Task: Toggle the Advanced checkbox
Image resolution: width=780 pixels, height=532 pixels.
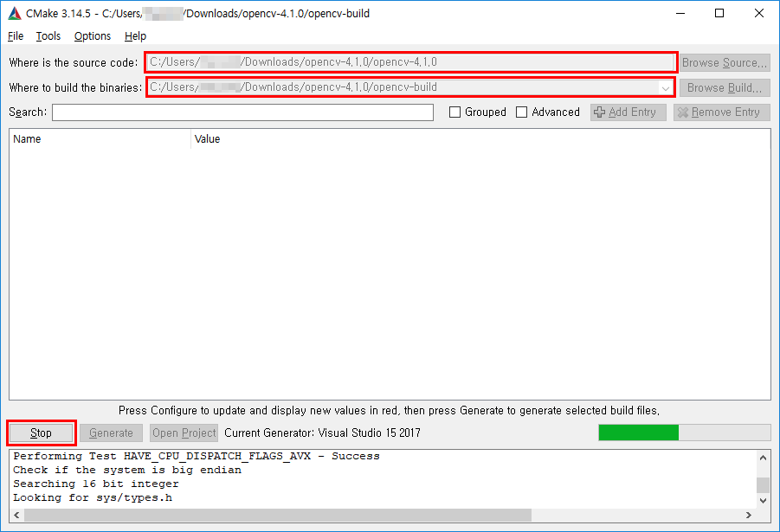Action: tap(521, 112)
